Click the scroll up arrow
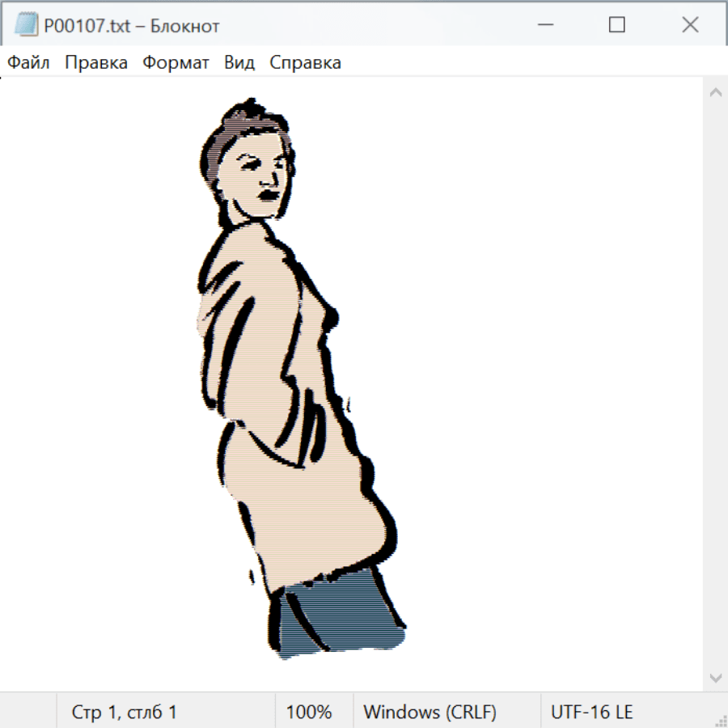This screenshot has width=728, height=728. tap(715, 93)
